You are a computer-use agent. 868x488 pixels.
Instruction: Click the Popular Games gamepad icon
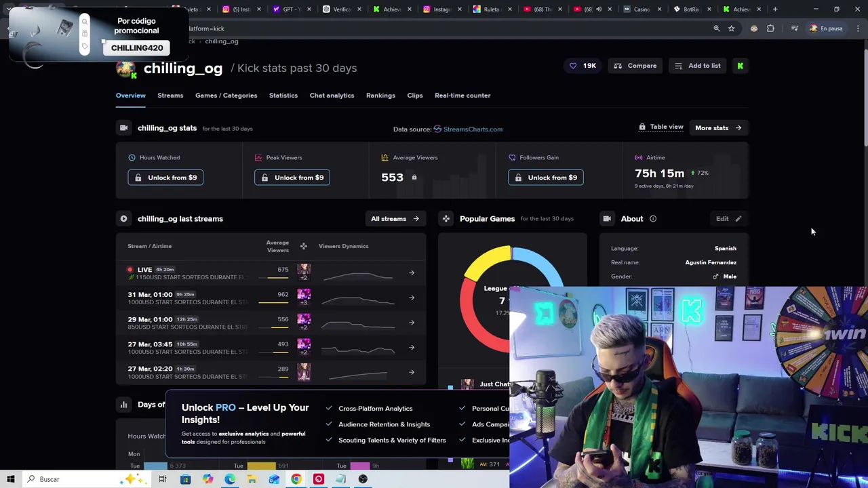tap(446, 219)
